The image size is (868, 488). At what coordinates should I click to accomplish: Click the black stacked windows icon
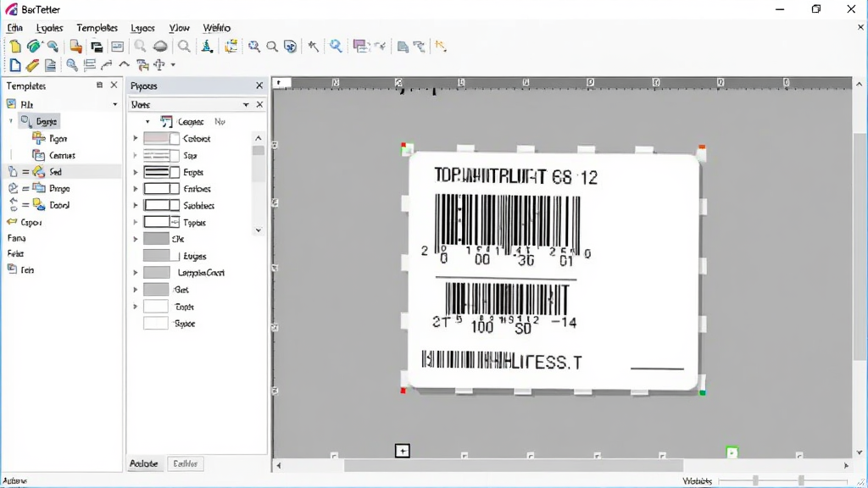pos(97,47)
